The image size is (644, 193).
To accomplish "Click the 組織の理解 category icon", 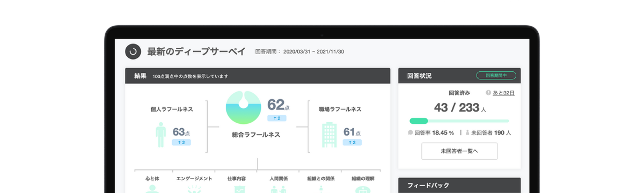I will coord(363,189).
